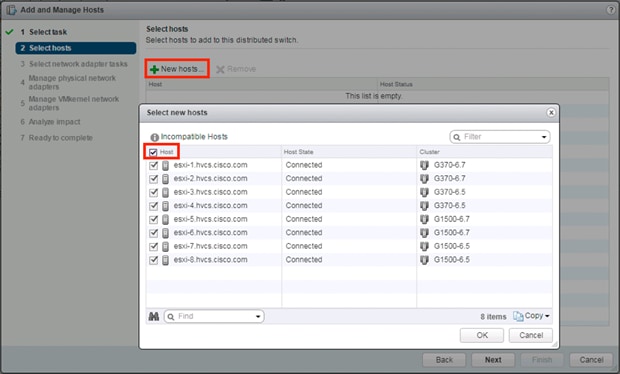Click the Add and Manage Hosts title icon
Viewport: 620px width, 374px height.
pos(11,10)
